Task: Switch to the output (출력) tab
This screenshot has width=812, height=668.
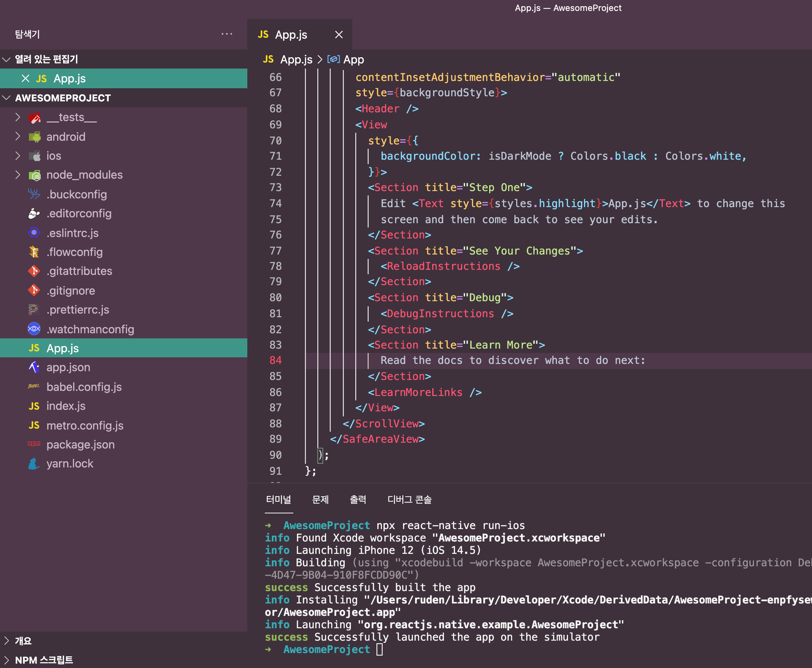Action: coord(358,500)
